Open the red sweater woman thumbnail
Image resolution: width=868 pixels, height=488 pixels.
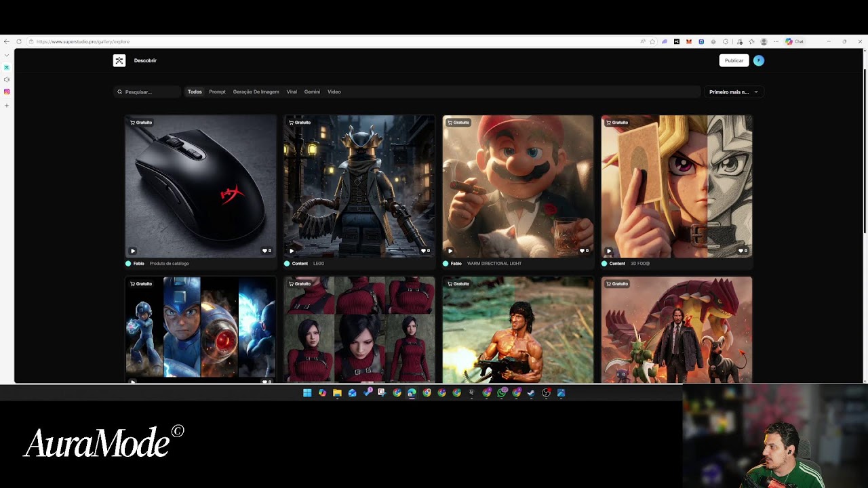[359, 330]
